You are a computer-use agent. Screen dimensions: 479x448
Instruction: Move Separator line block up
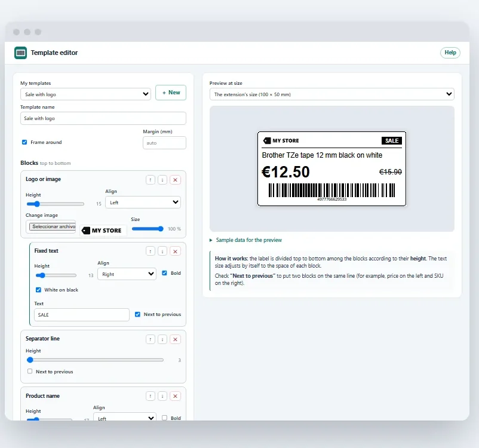coord(151,339)
